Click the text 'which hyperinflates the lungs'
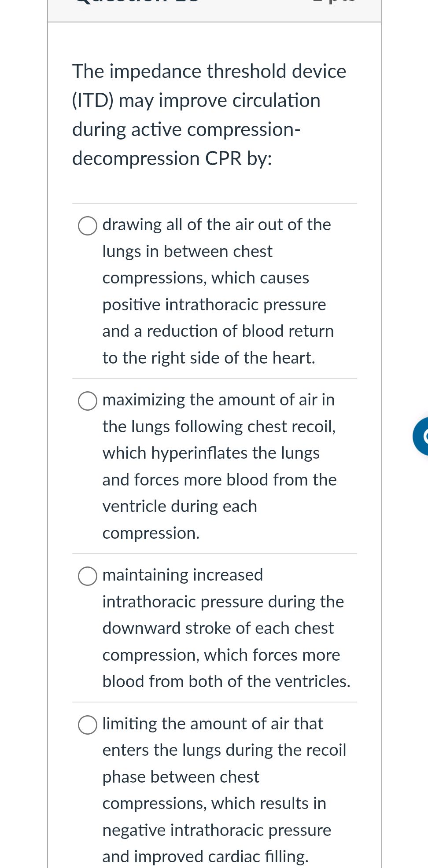Viewport: 428px width, 868px height. point(211,453)
